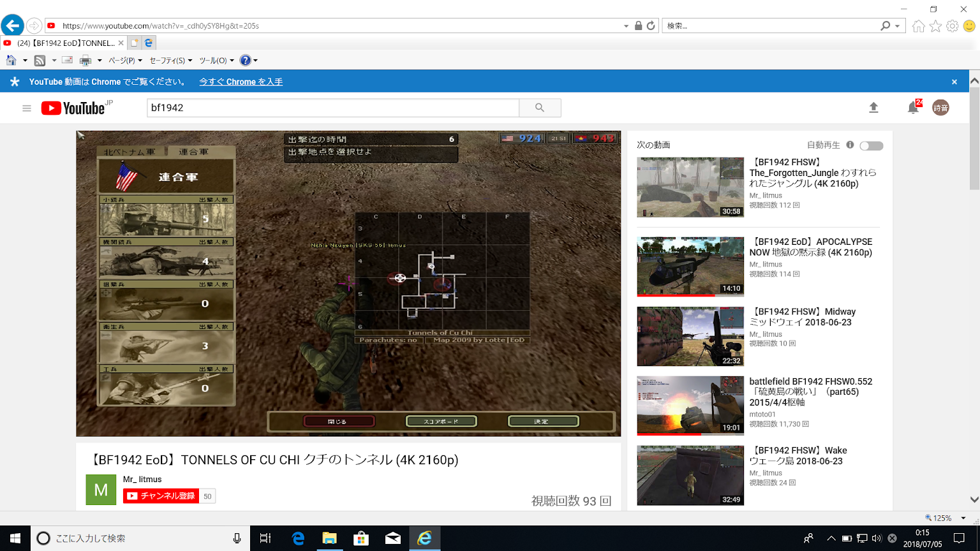Screen dimensions: 980x551
Task: Open YouTube notifications bell
Action: pos(913,108)
